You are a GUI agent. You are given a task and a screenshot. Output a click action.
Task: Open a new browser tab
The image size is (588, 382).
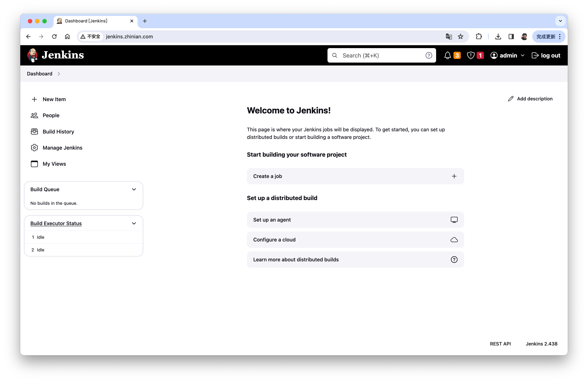pyautogui.click(x=145, y=21)
